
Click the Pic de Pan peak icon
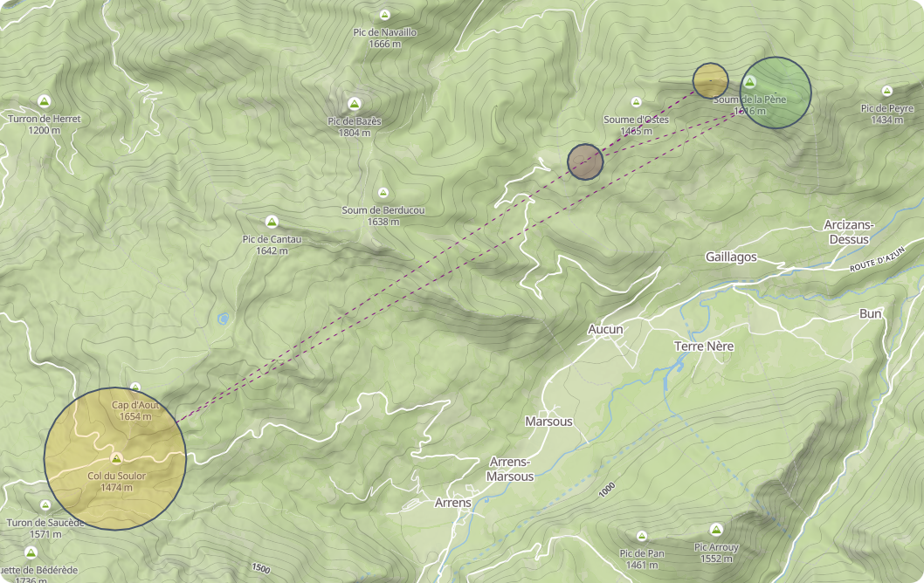(x=642, y=536)
